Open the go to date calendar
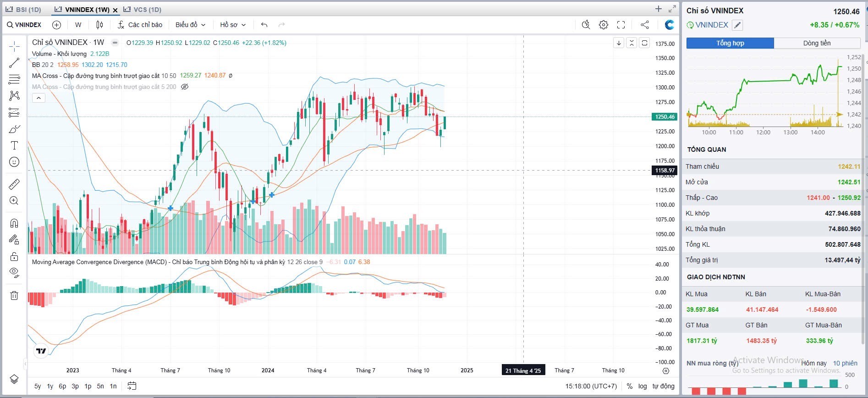The height and width of the screenshot is (398, 868). tap(132, 386)
